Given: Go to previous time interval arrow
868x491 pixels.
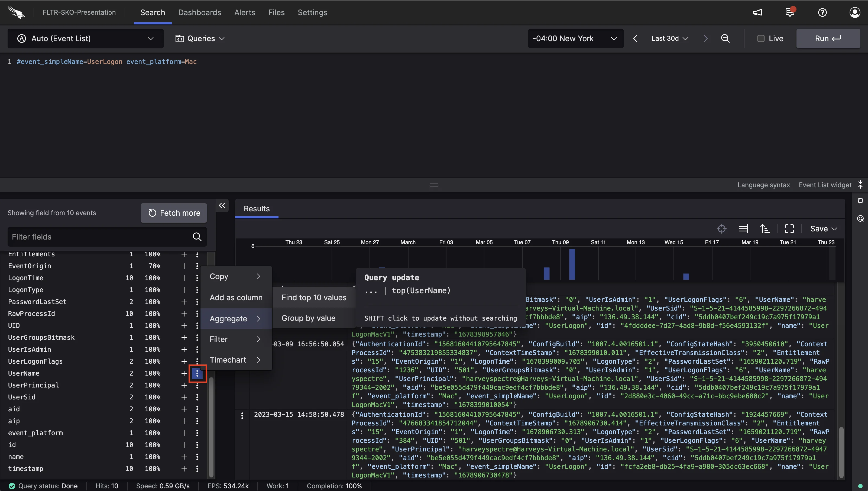Looking at the screenshot, I should pyautogui.click(x=635, y=38).
